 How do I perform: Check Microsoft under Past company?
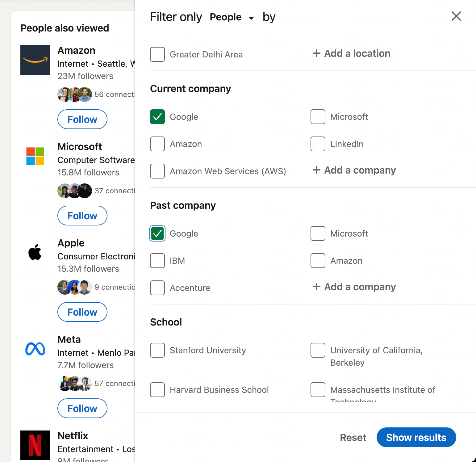[318, 233]
